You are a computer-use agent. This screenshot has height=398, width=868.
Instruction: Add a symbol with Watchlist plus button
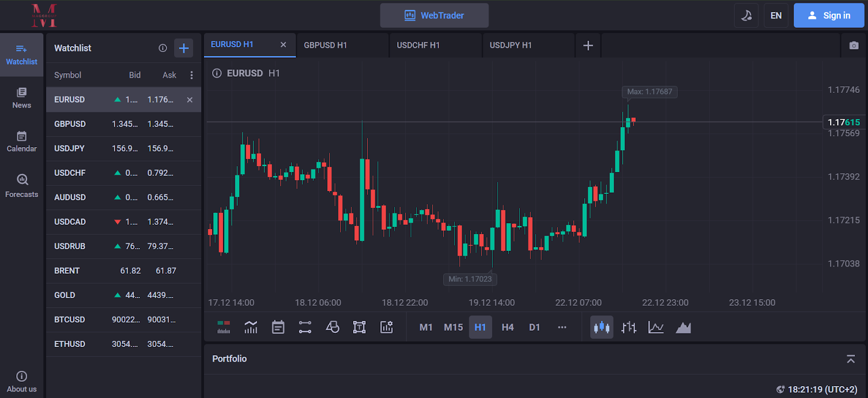coord(183,48)
